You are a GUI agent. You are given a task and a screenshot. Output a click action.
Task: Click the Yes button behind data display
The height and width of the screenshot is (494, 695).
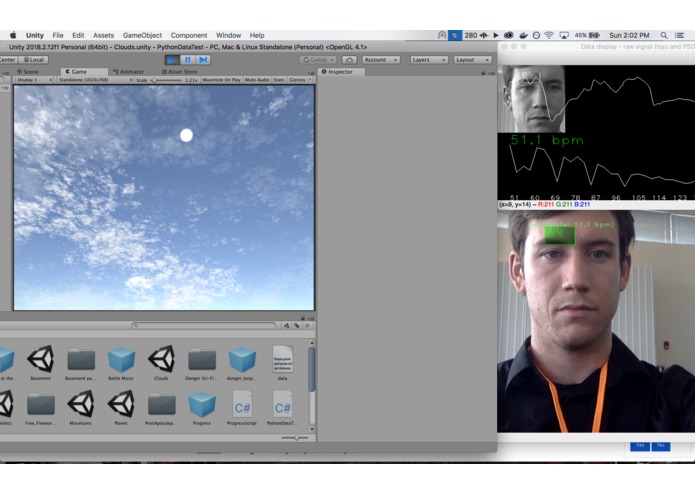coord(640,446)
